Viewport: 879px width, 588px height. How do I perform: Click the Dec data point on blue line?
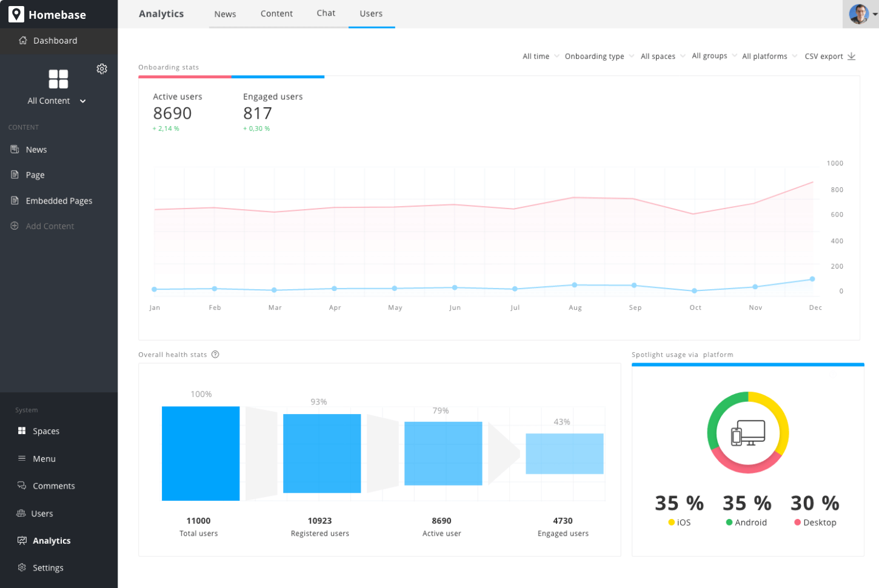[x=812, y=279]
